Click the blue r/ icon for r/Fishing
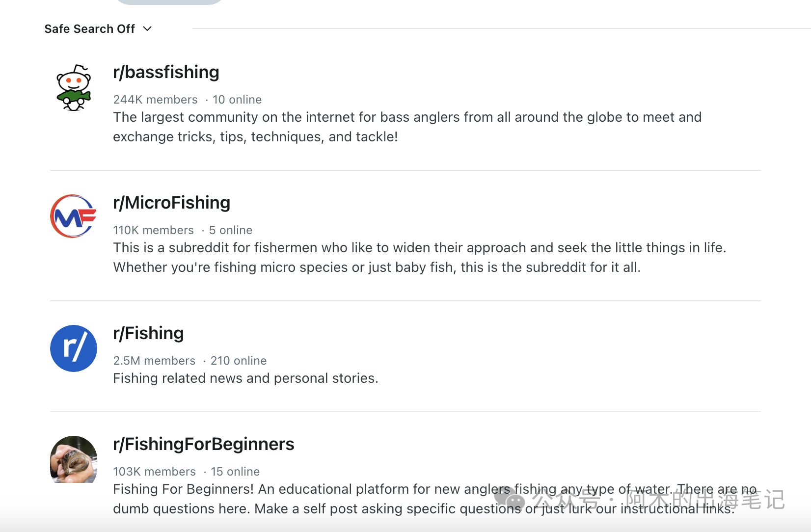This screenshot has height=532, width=811. click(74, 348)
